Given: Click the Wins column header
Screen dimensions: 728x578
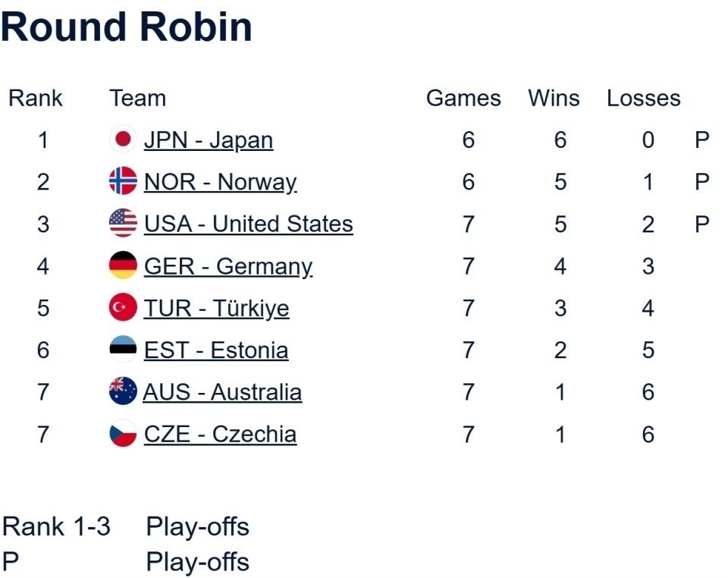Looking at the screenshot, I should [554, 99].
